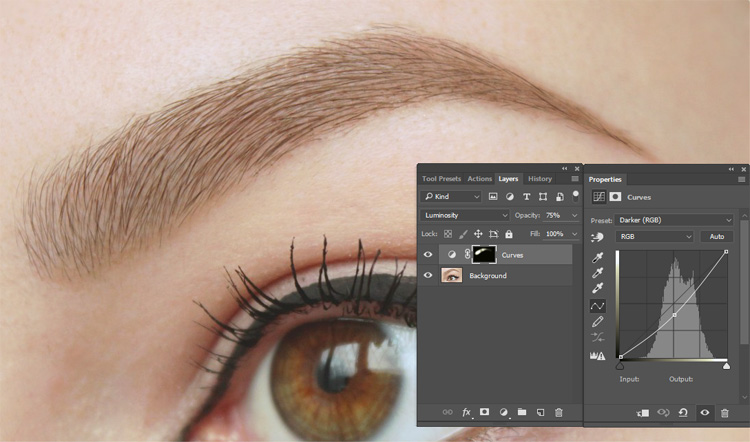Select the Properties tab
Viewport: 750px width, 442px height.
[605, 179]
